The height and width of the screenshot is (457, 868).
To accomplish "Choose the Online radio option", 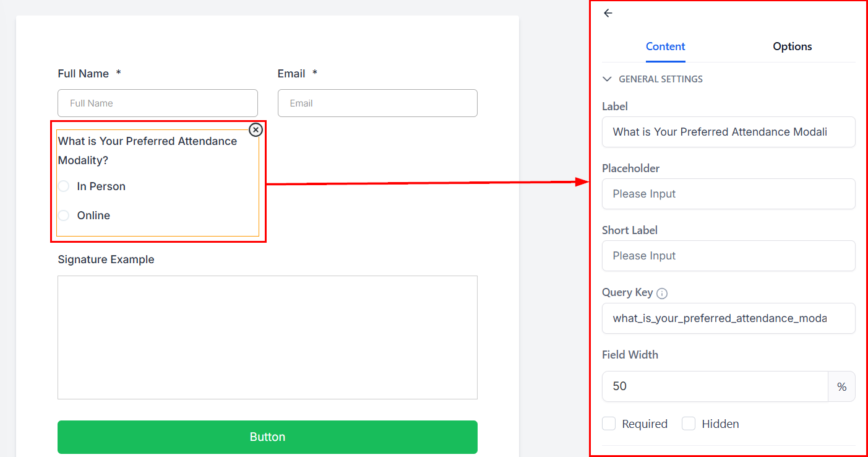I will pyautogui.click(x=64, y=215).
